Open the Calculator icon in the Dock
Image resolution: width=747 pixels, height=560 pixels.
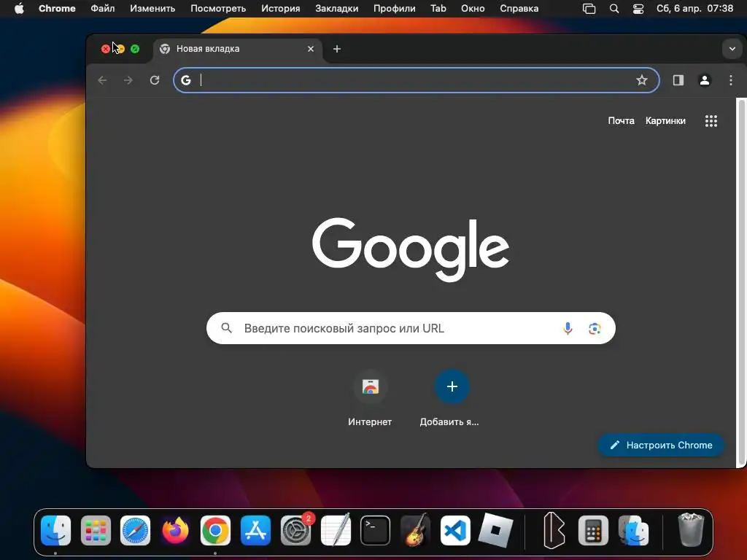(x=593, y=531)
